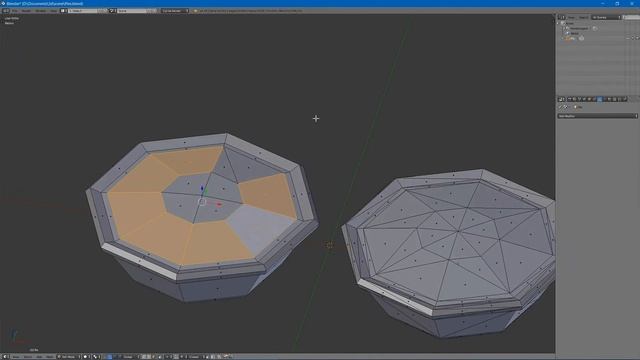Switch to the Render Layers properties tab
This screenshot has height=360, width=640.
[x=574, y=99]
